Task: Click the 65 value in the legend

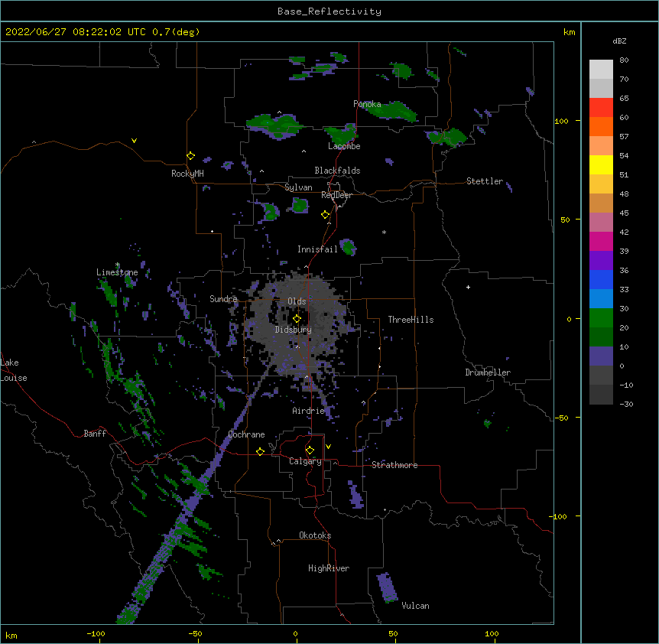Action: pos(624,99)
